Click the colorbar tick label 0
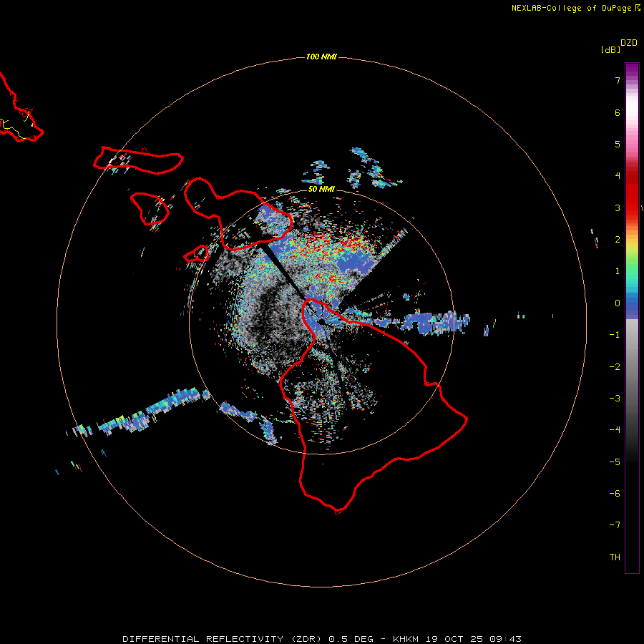Viewport: 644px width, 644px height. (x=618, y=303)
